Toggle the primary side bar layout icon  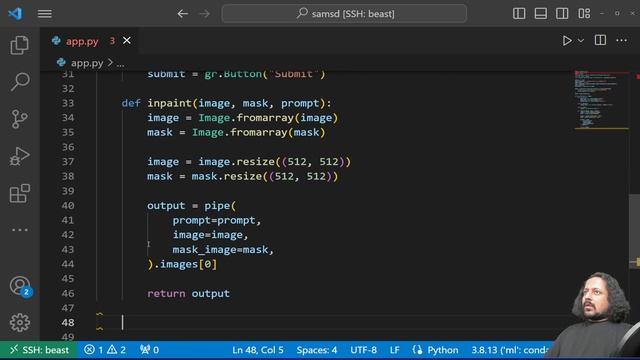coord(519,13)
